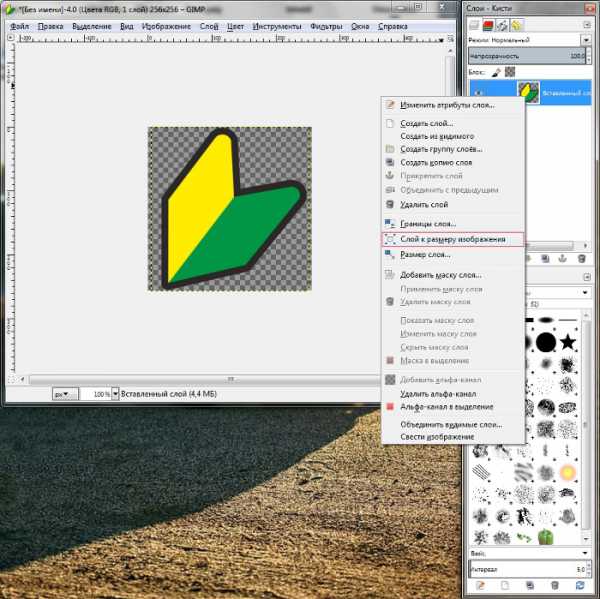Click the zoom percentage input field
The height and width of the screenshot is (599, 600).
click(95, 394)
